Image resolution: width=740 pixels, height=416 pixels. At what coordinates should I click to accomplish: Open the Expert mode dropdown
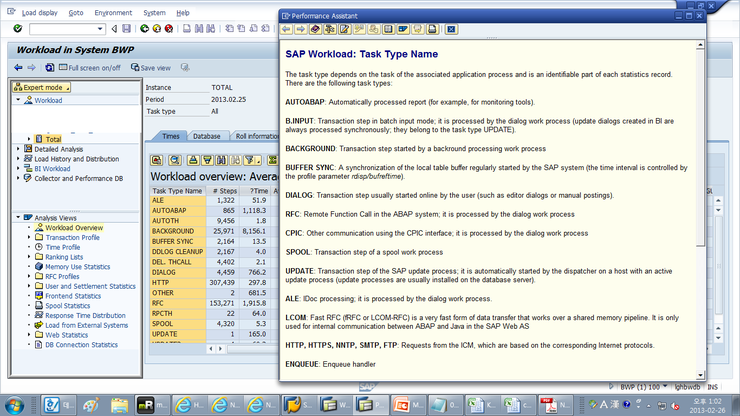point(42,87)
